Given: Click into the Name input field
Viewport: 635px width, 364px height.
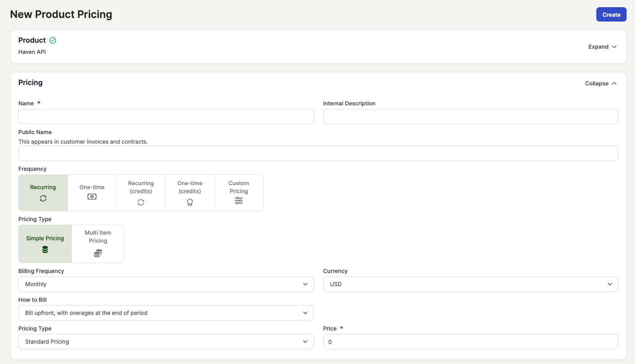Looking at the screenshot, I should (x=166, y=117).
